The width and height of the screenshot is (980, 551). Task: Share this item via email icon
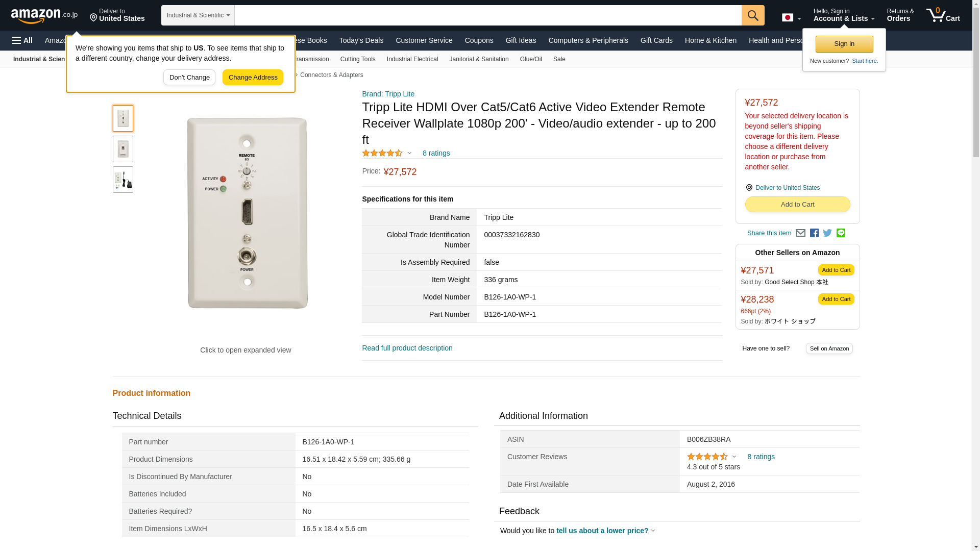coord(800,233)
